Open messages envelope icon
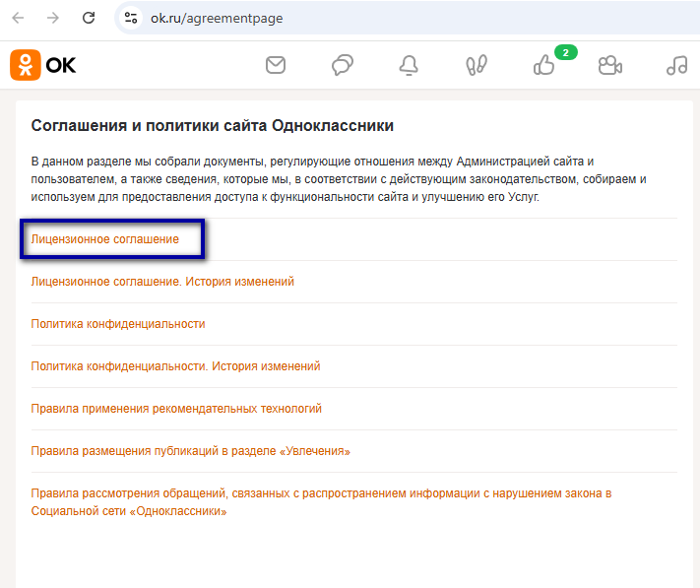Screen dimensions: 700x588 pyautogui.click(x=276, y=65)
